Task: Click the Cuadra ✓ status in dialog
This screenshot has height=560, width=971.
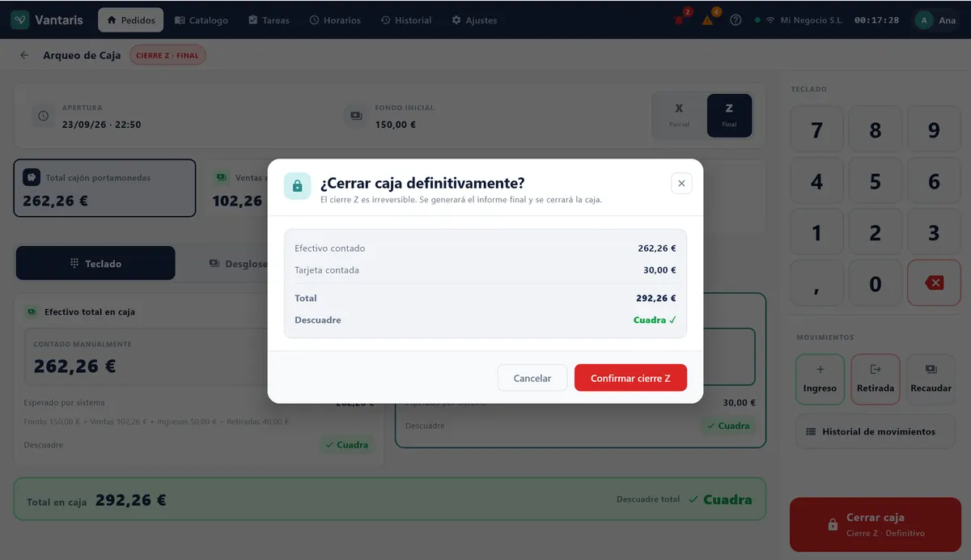Action: pos(655,320)
